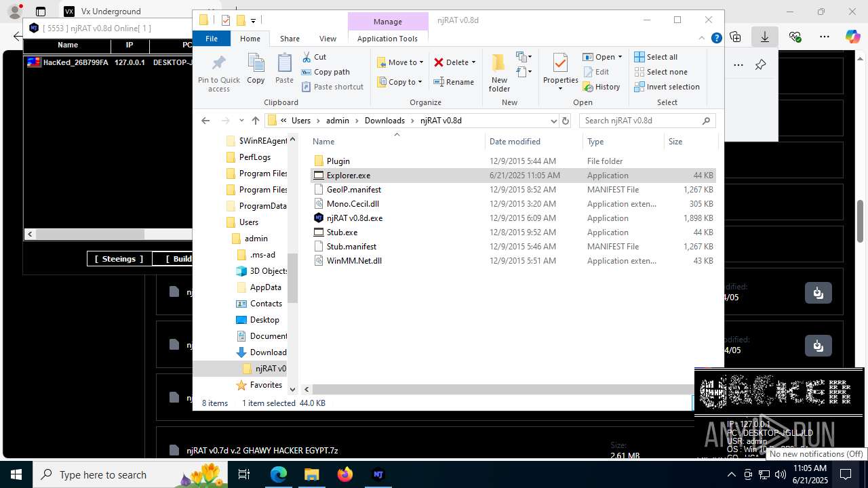Go up one folder level arrow
This screenshot has width=868, height=488.
coord(255,121)
